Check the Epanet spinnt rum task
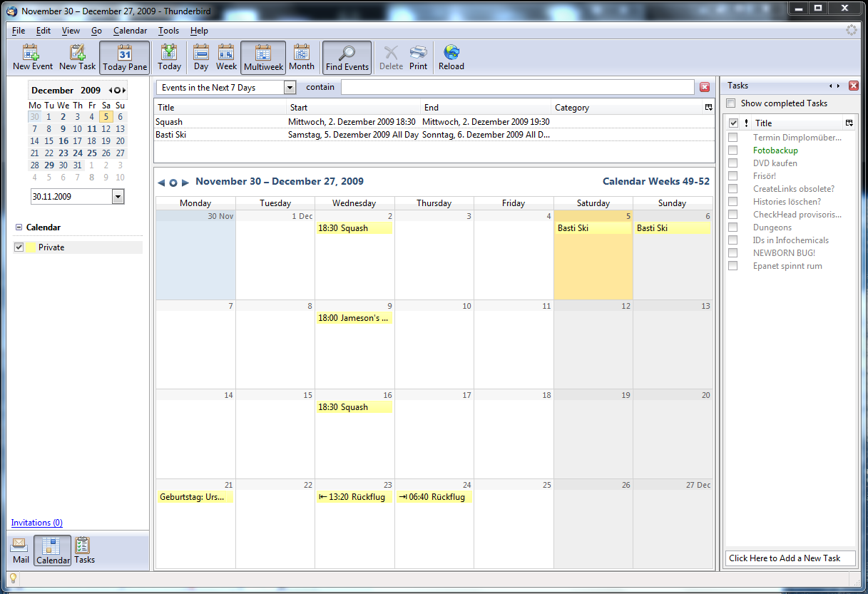Screen dimensions: 868x594 point(732,266)
